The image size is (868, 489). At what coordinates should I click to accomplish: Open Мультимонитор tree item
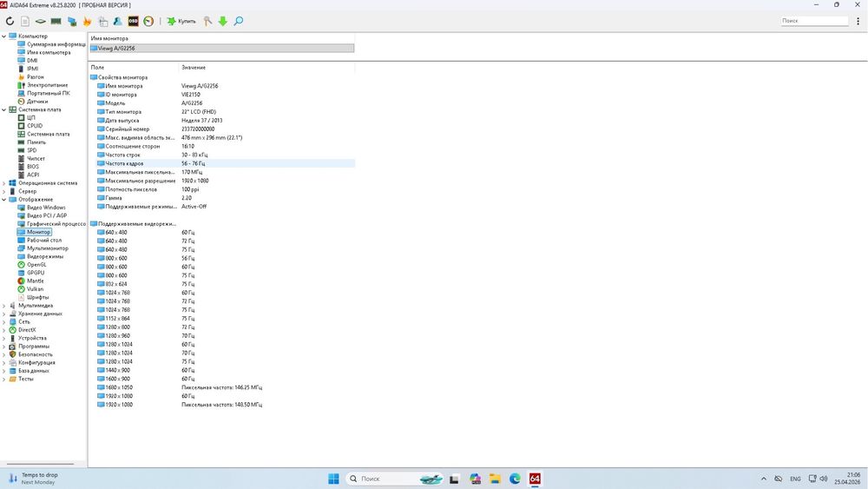coord(43,248)
